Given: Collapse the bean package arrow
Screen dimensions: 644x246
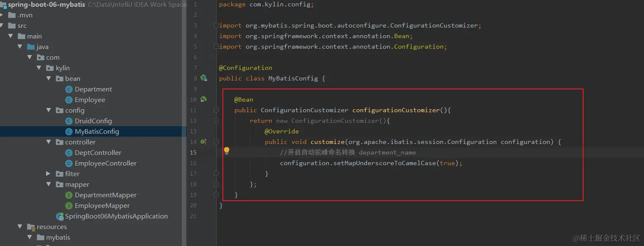Looking at the screenshot, I should [x=49, y=78].
